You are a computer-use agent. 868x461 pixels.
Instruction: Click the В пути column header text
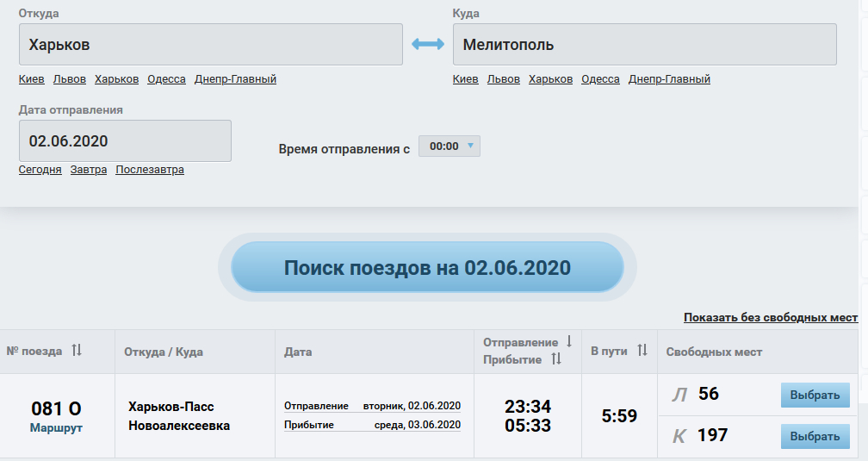(x=609, y=352)
